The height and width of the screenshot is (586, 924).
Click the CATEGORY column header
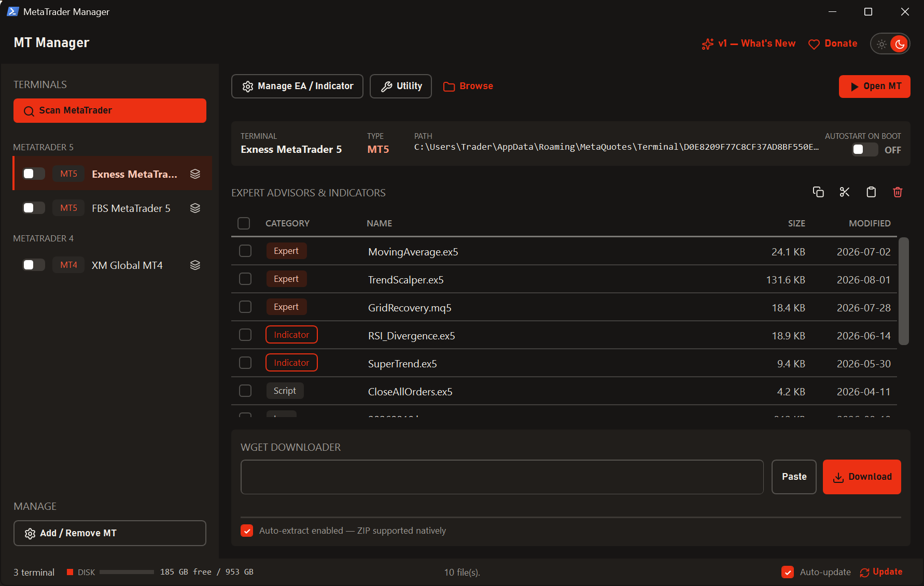[287, 223]
